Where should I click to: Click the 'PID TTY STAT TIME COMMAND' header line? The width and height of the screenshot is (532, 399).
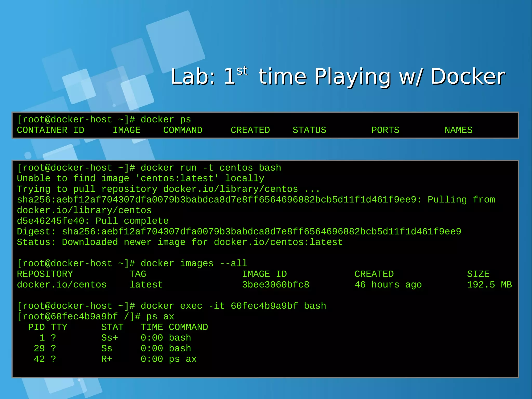[x=118, y=327]
